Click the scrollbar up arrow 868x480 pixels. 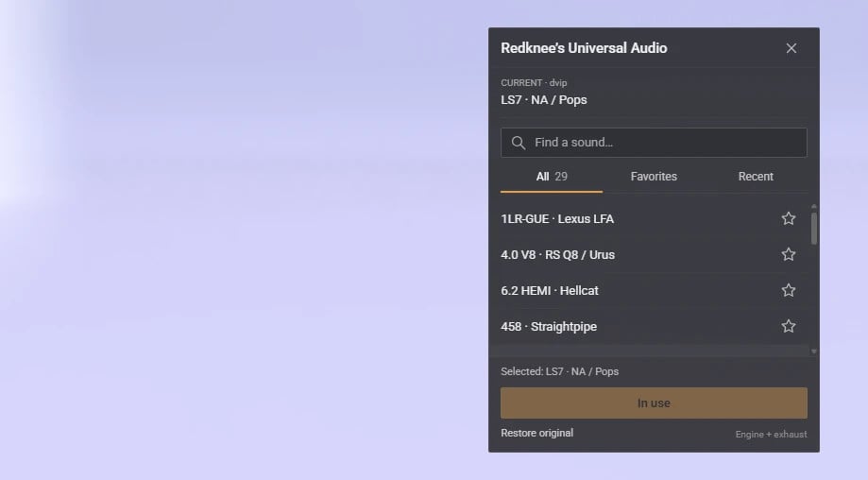[x=814, y=206]
